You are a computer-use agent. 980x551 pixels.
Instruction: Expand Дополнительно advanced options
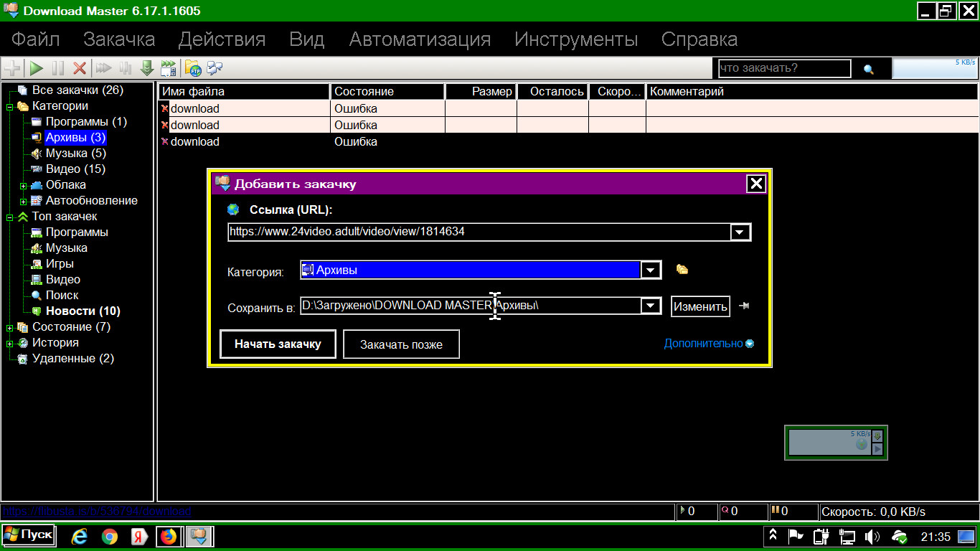709,343
